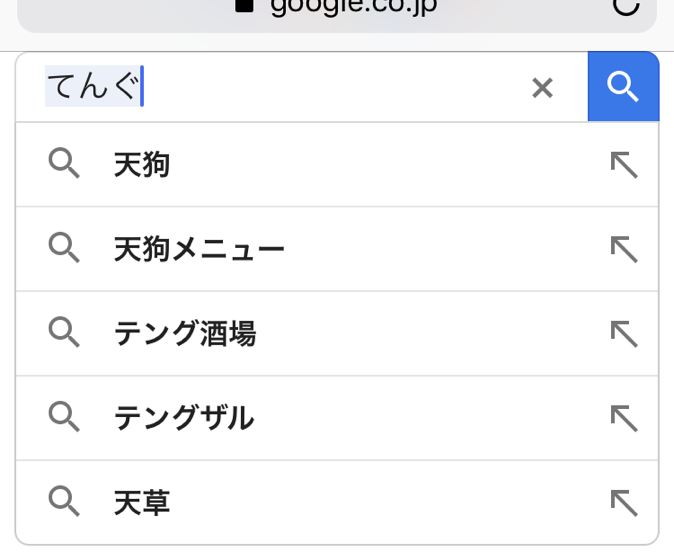
Task: Select the 天狗 search suggestion
Action: pos(142,165)
